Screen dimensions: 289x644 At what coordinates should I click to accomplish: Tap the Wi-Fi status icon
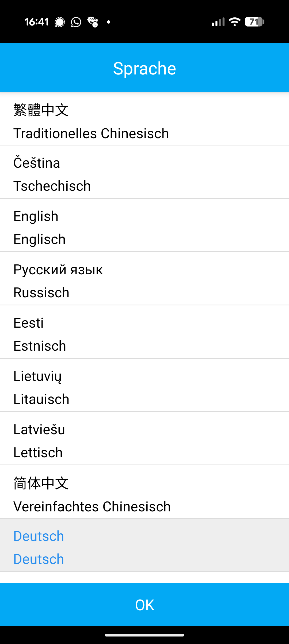click(x=235, y=22)
